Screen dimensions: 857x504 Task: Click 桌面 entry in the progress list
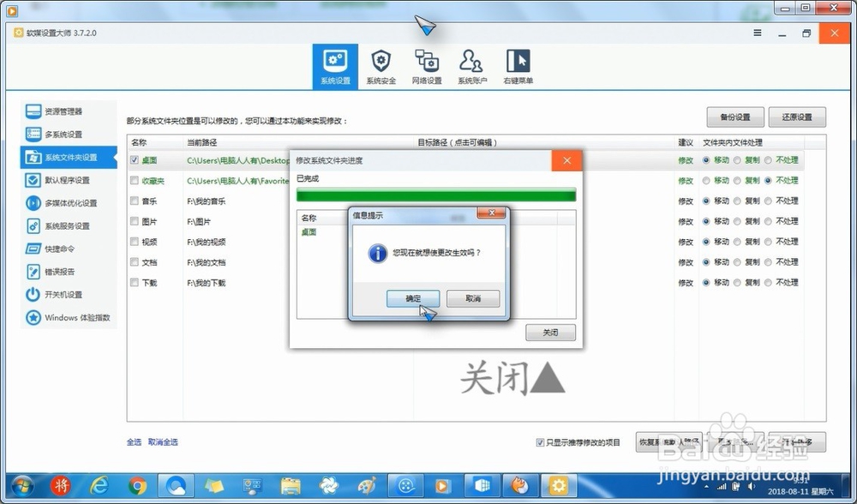pos(309,232)
